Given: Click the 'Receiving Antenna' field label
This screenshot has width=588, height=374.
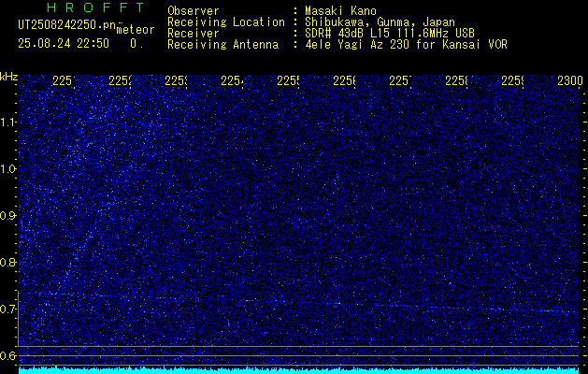Looking at the screenshot, I should (x=222, y=45).
